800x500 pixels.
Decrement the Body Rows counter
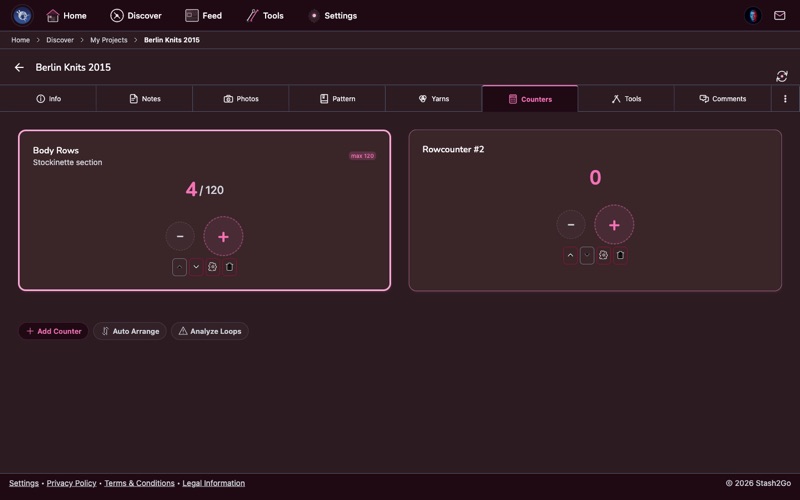180,237
